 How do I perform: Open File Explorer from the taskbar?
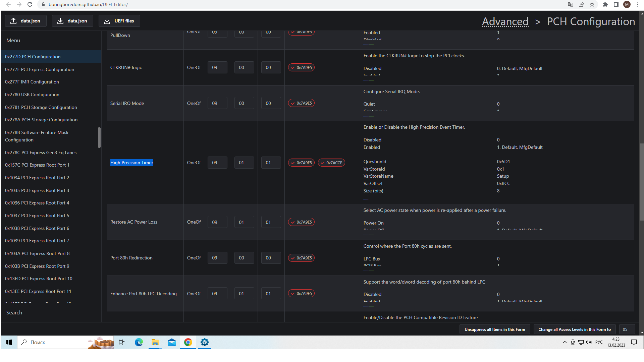(155, 342)
